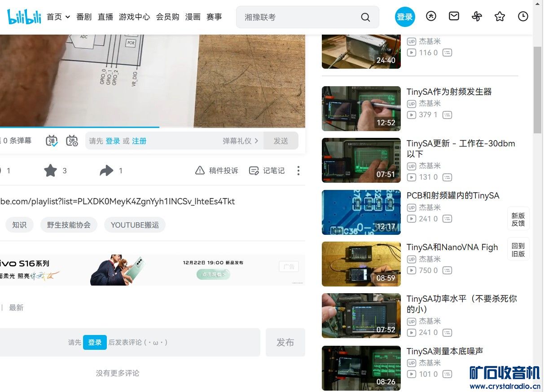Click the 广告 label on banner

click(289, 266)
